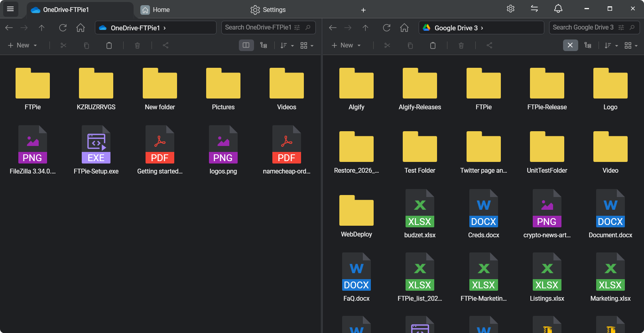This screenshot has height=333, width=644.
Task: Select FTPie-Setup.exe file
Action: pyautogui.click(x=96, y=150)
